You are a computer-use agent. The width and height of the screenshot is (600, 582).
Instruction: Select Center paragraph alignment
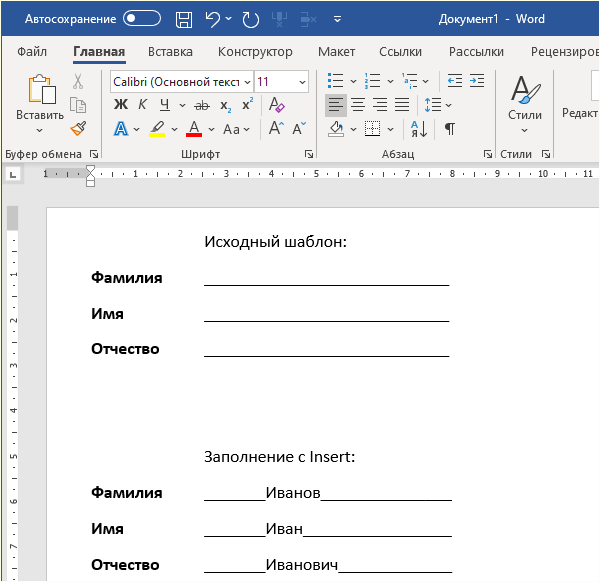pos(358,105)
